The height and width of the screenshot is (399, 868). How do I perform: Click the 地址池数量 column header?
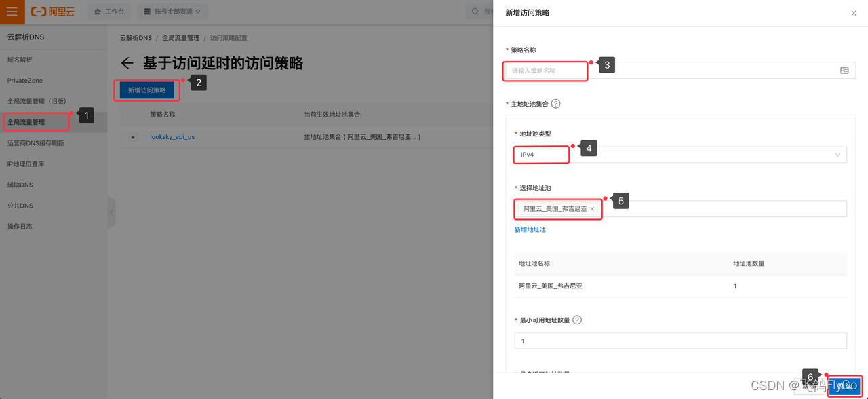coord(749,263)
